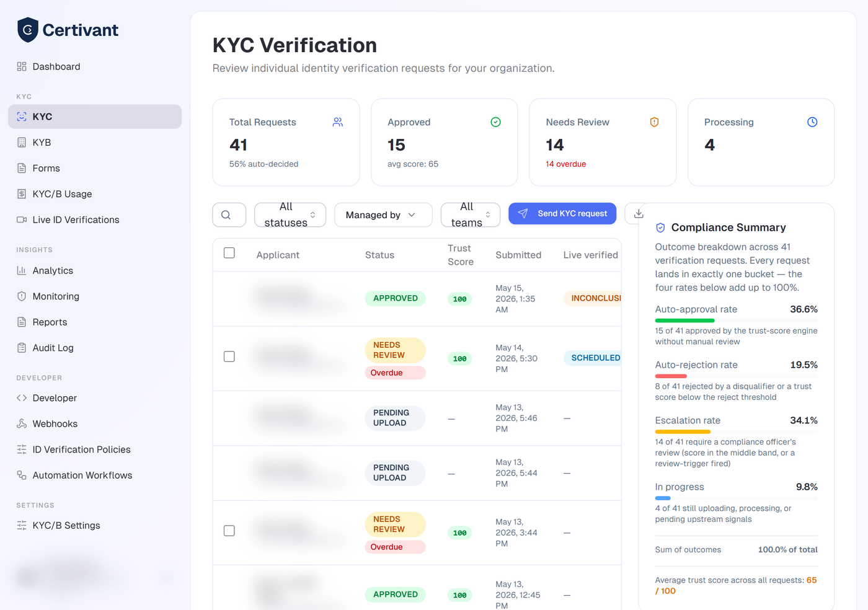
Task: Click the Escalation rate progress bar
Action: pos(736,431)
